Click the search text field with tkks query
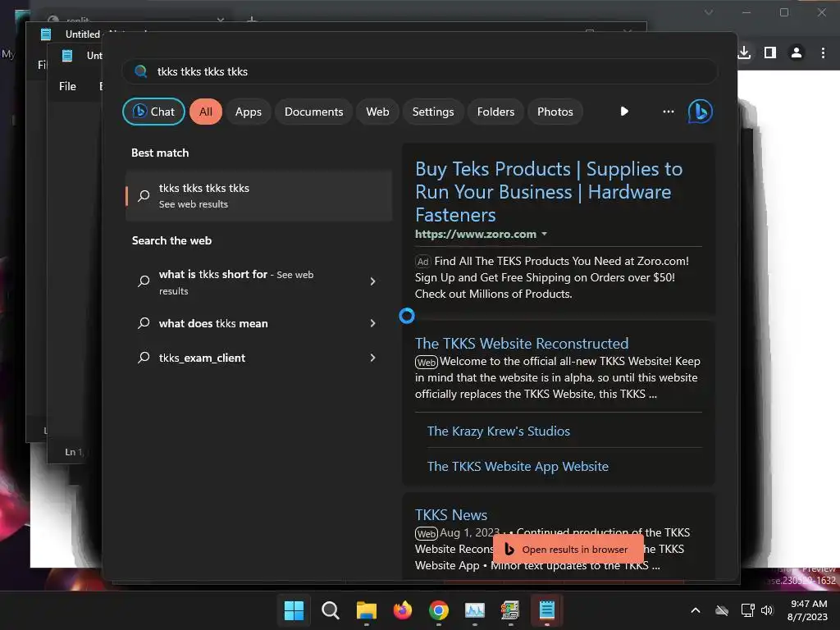This screenshot has height=630, width=840. tap(420, 71)
